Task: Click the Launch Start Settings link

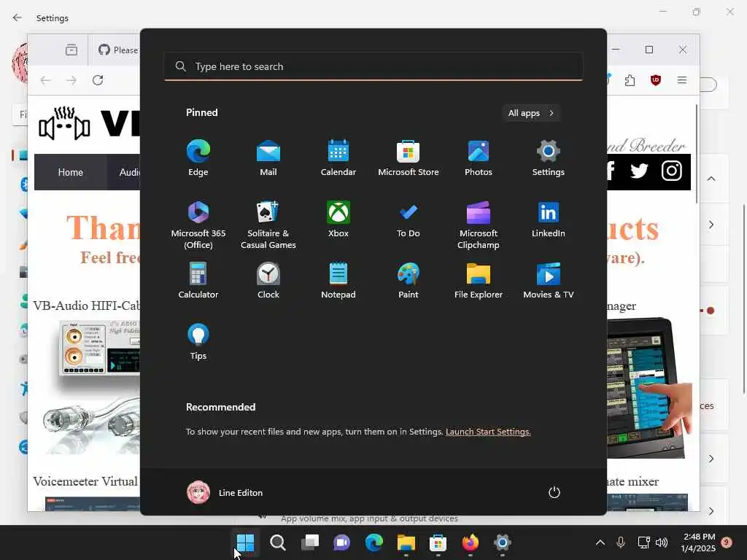Action: (488, 432)
